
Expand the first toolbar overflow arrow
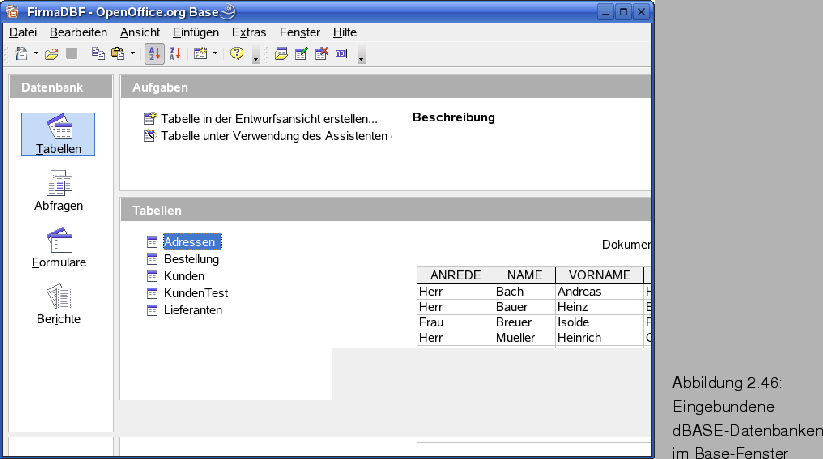[x=256, y=55]
